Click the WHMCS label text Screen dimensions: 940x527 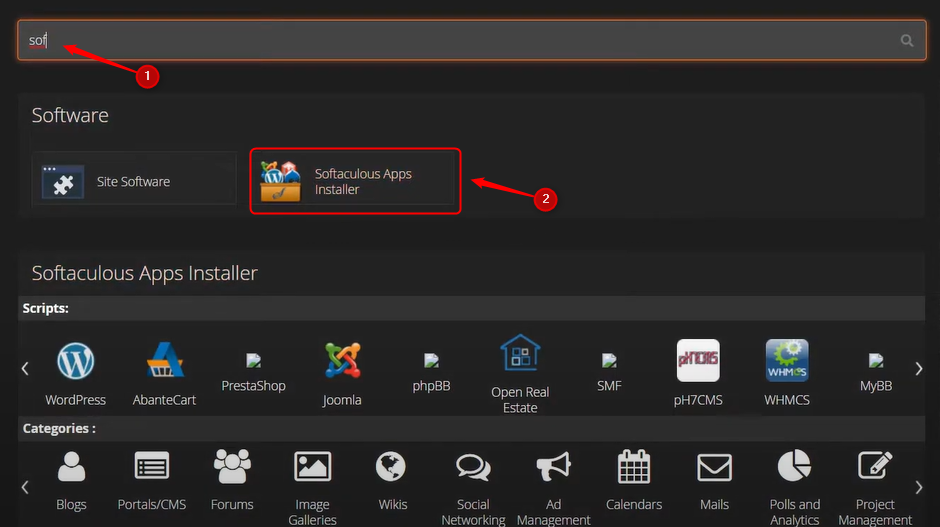[787, 400]
